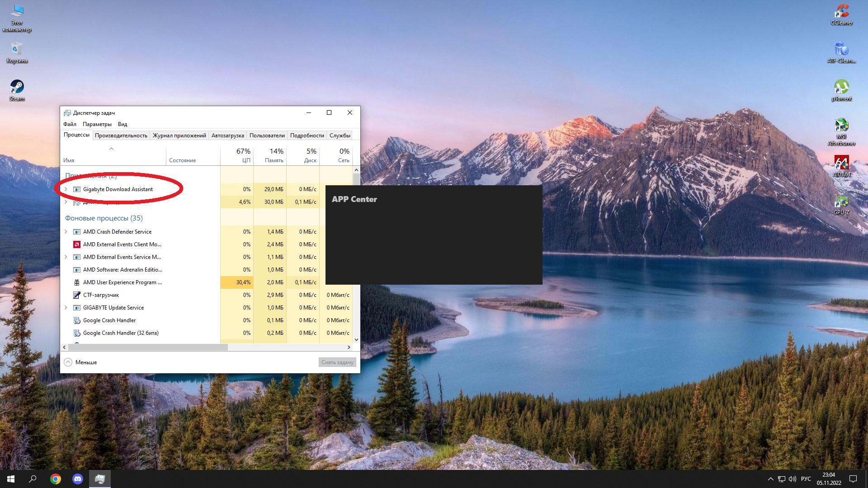Open the Этот компьютер desktop icon
Image resolution: width=868 pixels, height=488 pixels.
pyautogui.click(x=17, y=18)
